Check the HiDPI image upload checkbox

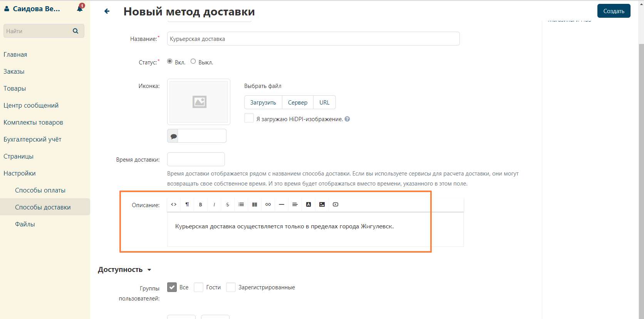(x=249, y=118)
